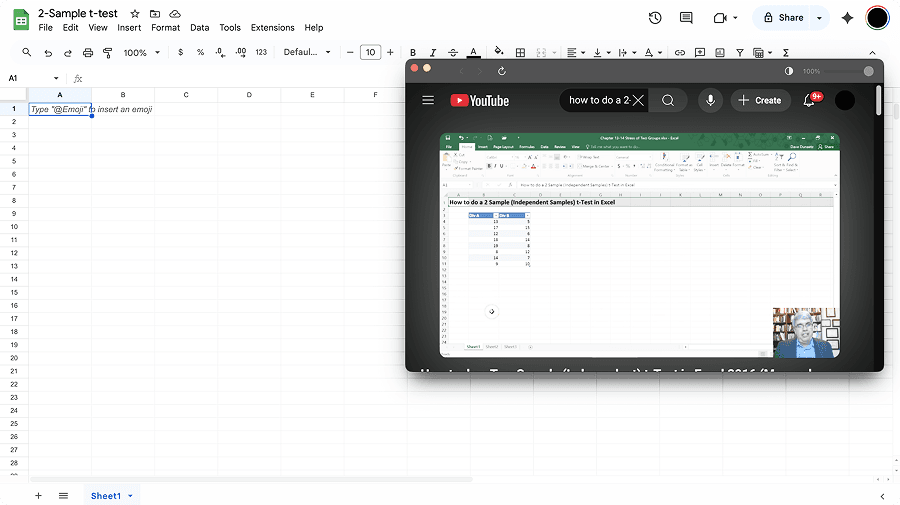Screen dimensions: 900x505
Task: Open the Insert menu
Action: coord(129,28)
